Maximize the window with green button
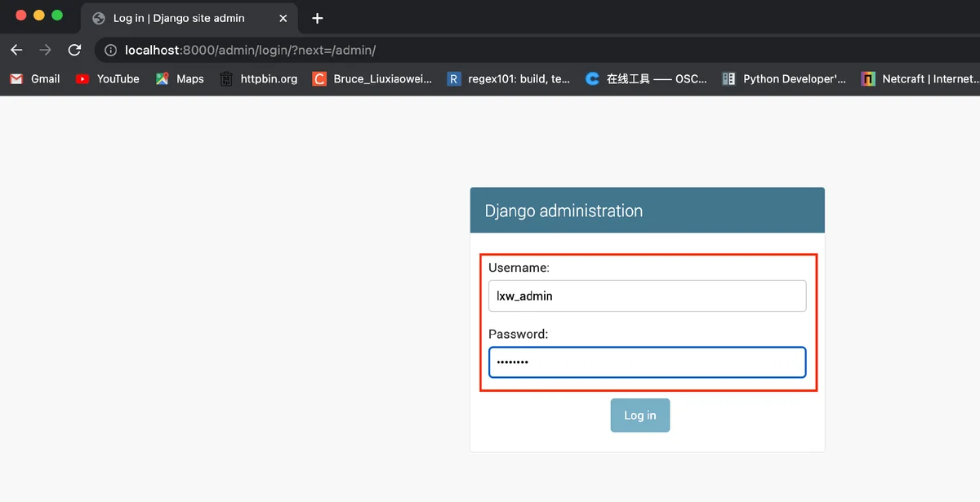Viewport: 980px width, 502px height. click(x=57, y=16)
